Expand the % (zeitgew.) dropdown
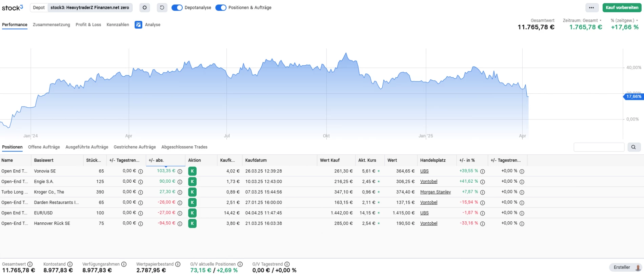 (624, 20)
